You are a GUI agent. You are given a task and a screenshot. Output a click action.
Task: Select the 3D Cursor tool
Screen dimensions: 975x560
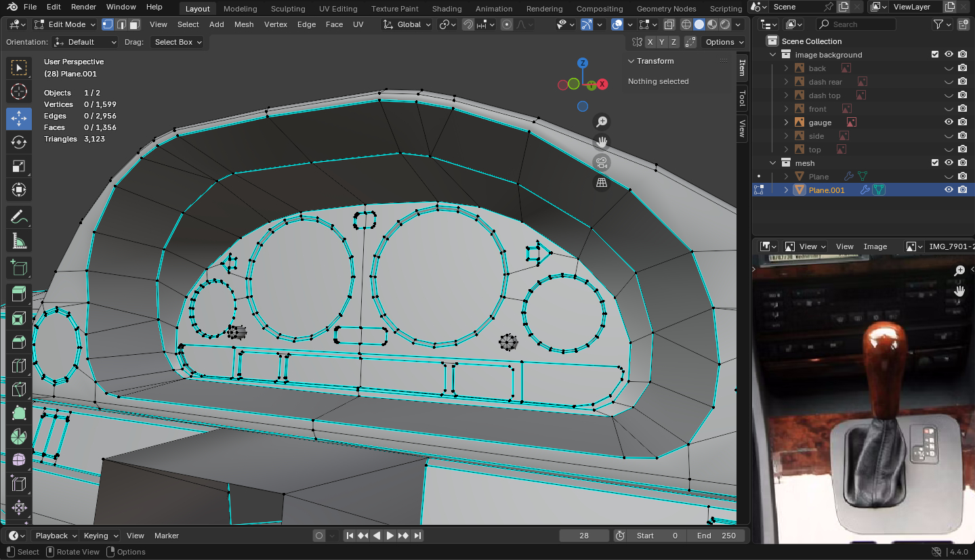click(19, 91)
